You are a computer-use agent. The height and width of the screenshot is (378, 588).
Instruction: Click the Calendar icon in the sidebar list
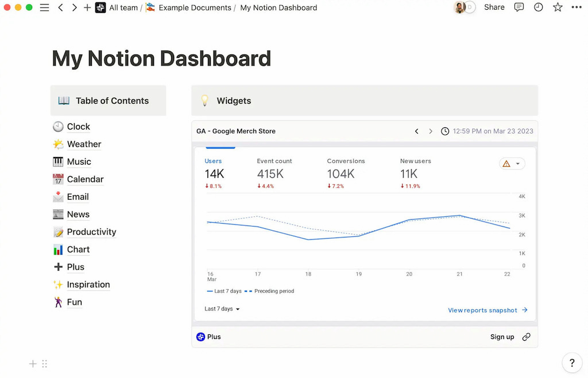tap(59, 179)
